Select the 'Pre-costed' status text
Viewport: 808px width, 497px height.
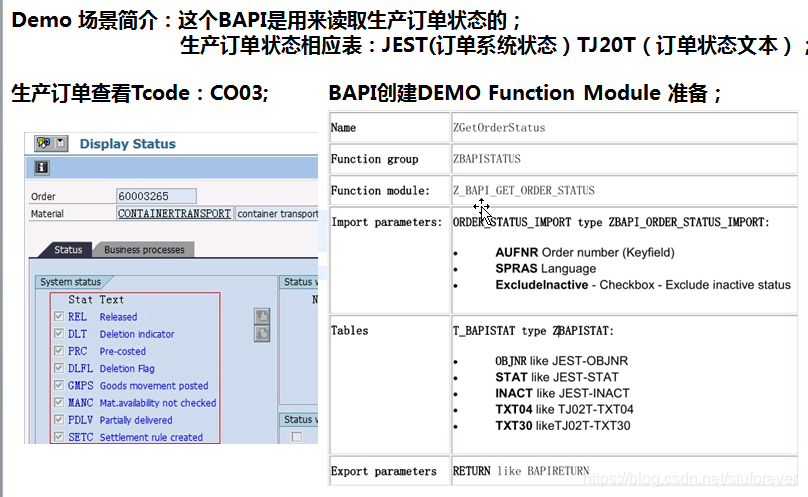click(123, 351)
